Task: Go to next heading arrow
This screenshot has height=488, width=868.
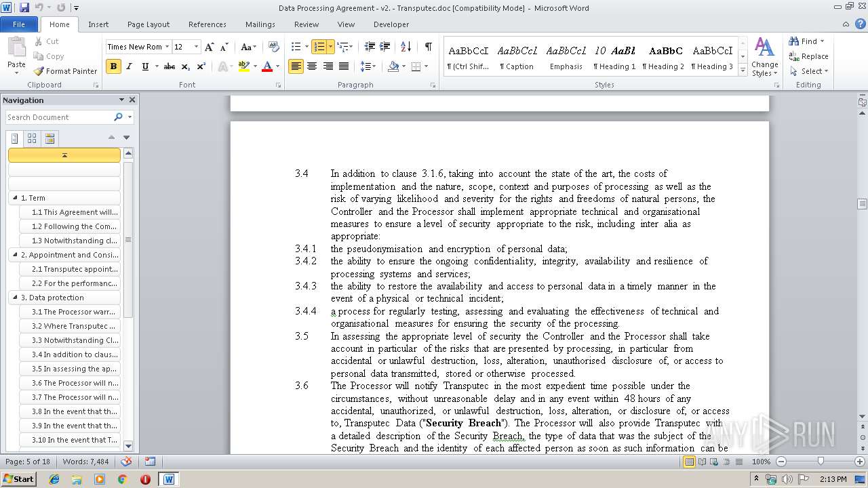Action: click(126, 138)
